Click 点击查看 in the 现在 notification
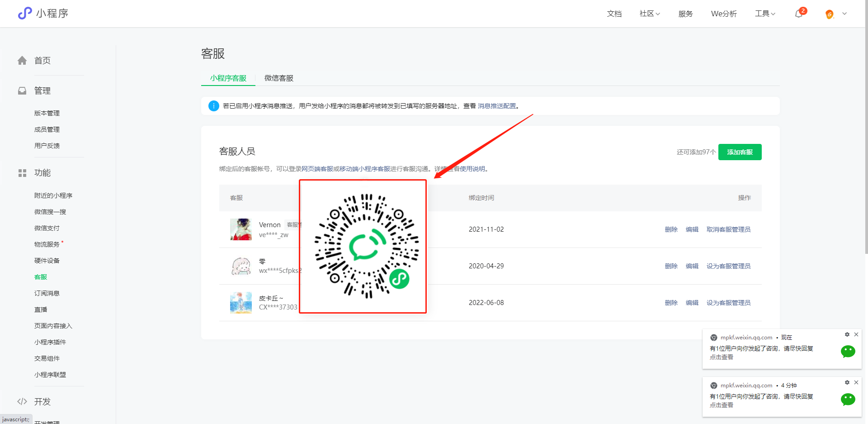This screenshot has width=868, height=424. (x=722, y=357)
